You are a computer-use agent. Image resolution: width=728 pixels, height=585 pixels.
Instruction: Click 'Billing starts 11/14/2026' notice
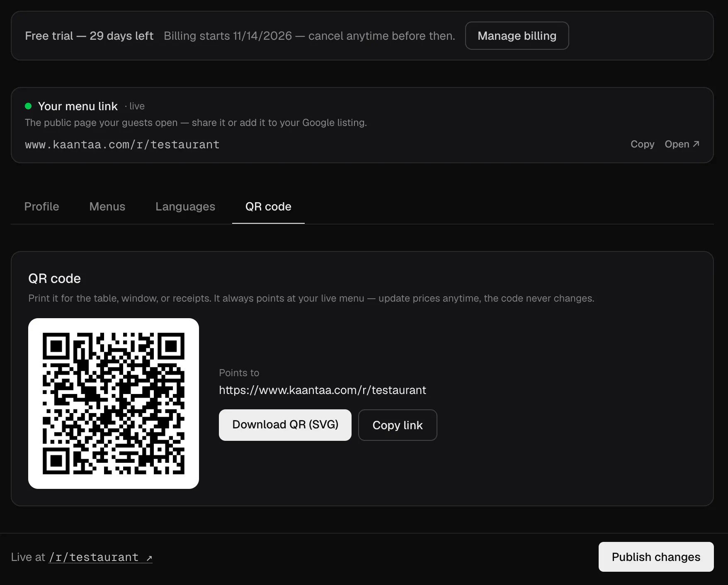[x=309, y=36]
